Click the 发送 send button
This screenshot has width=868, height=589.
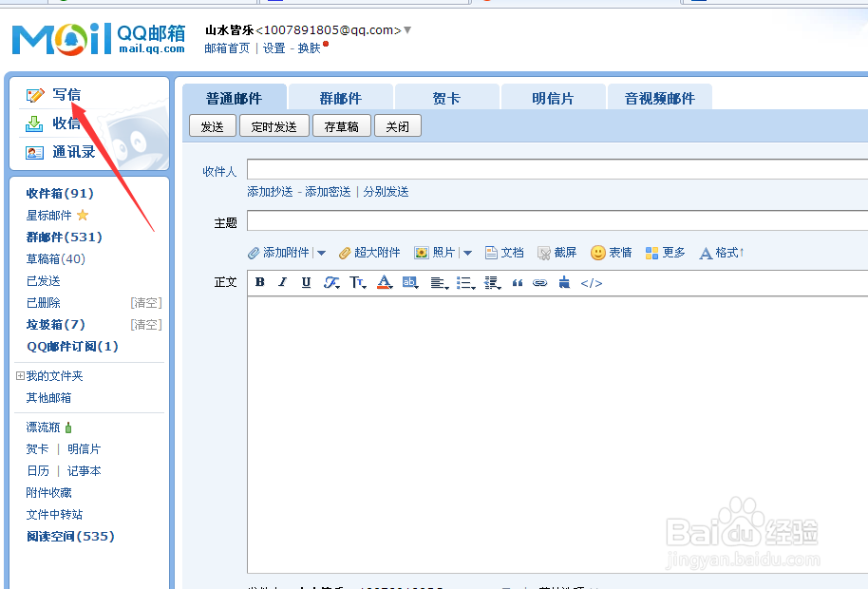[212, 125]
